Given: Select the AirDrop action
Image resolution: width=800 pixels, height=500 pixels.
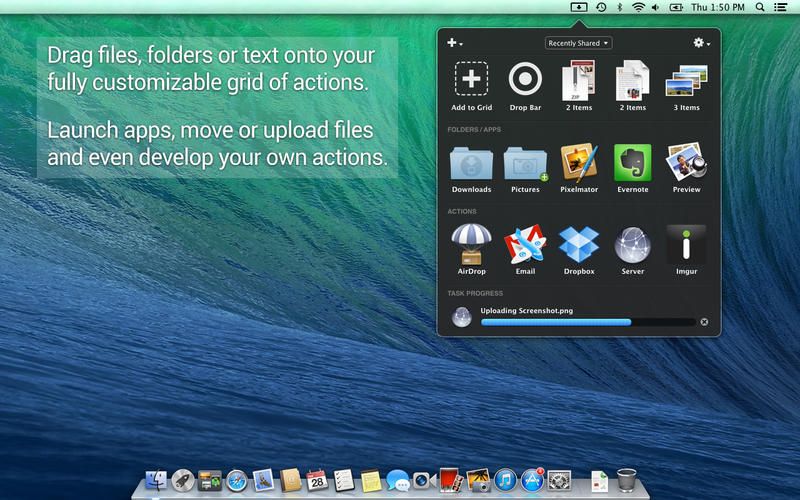Looking at the screenshot, I should 471,244.
